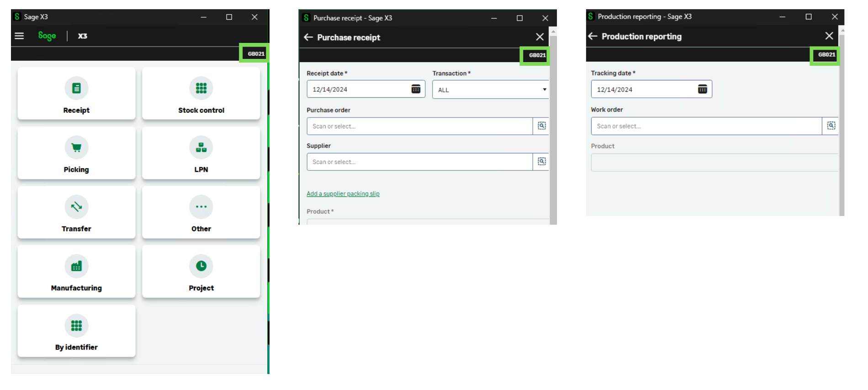Open the Supplier lookup icon
Viewport: 868px width, 390px height.
[541, 161]
